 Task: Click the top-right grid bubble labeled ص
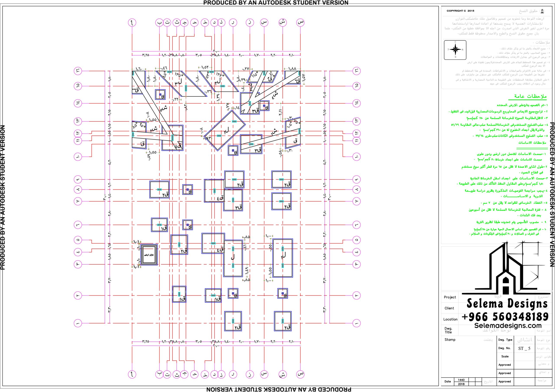[300, 23]
